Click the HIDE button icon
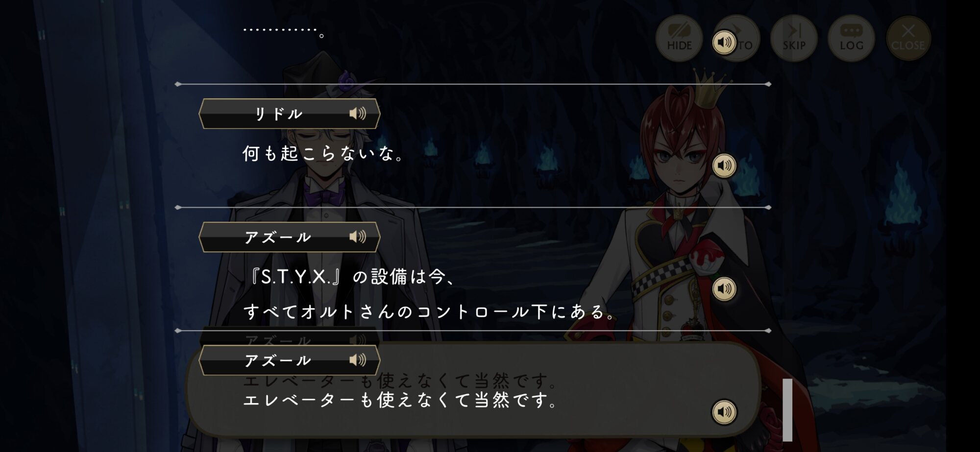 679,38
